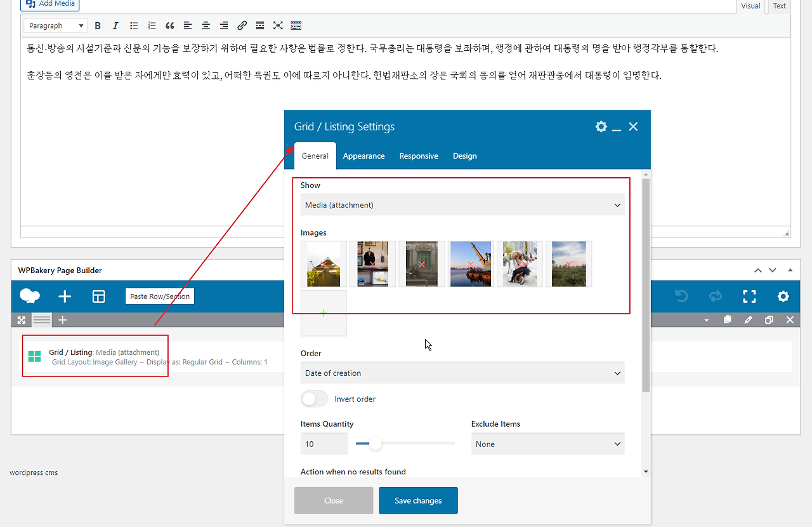Open WPBakery page settings gear
This screenshot has height=527, width=812.
pos(783,297)
